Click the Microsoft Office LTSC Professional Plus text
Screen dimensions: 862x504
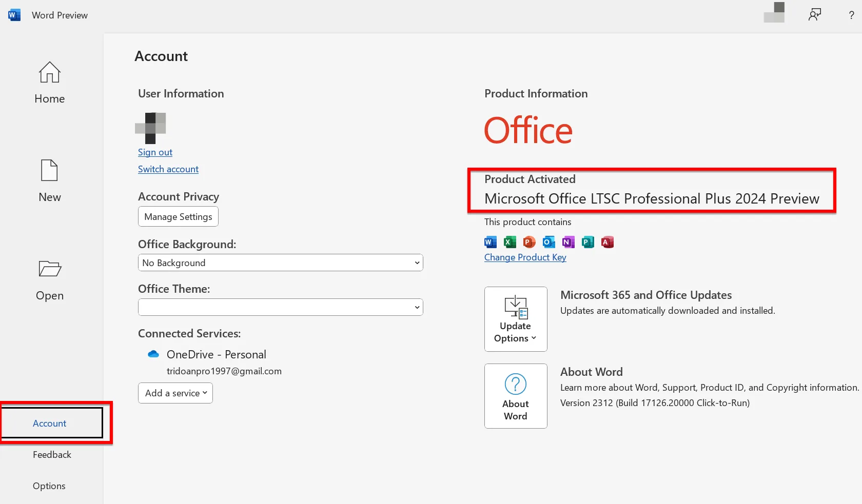point(652,199)
